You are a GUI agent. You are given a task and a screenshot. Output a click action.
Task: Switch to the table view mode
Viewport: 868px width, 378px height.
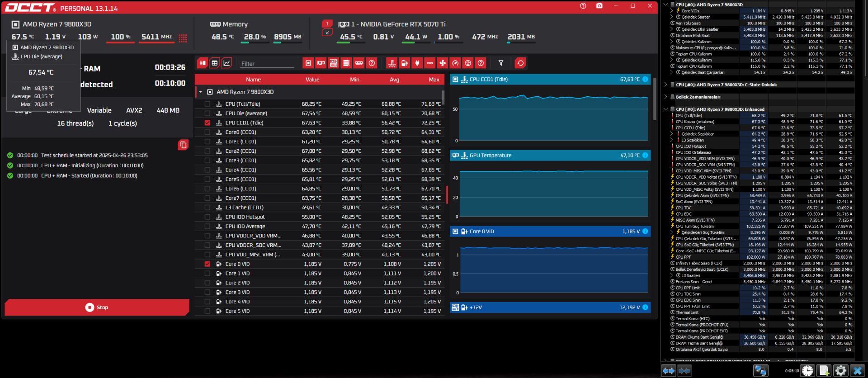coord(215,63)
